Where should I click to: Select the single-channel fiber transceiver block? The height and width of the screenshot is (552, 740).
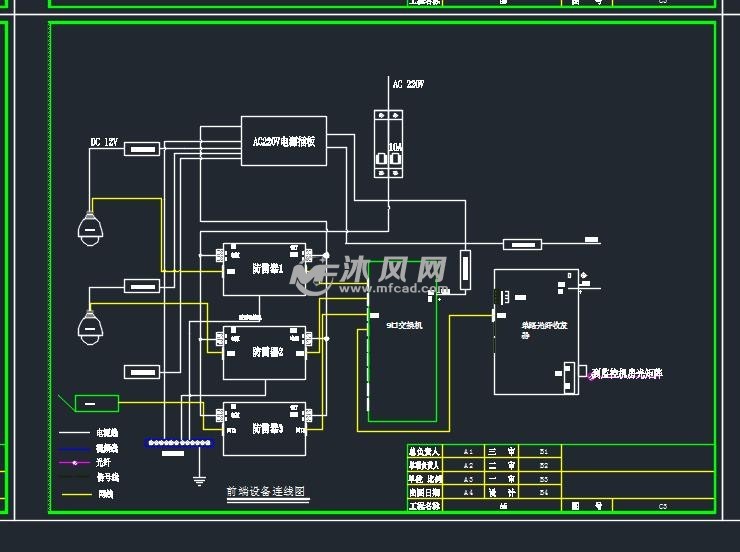coord(536,331)
